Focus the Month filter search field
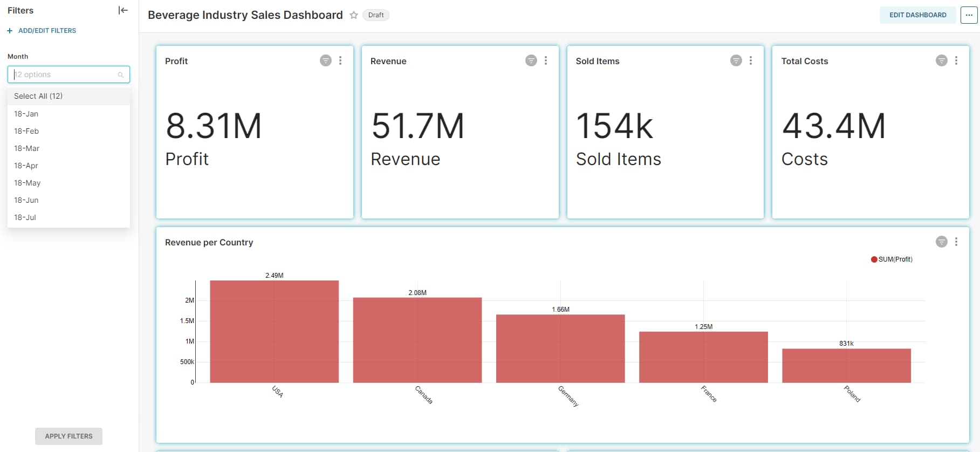This screenshot has height=452, width=980. coord(65,74)
